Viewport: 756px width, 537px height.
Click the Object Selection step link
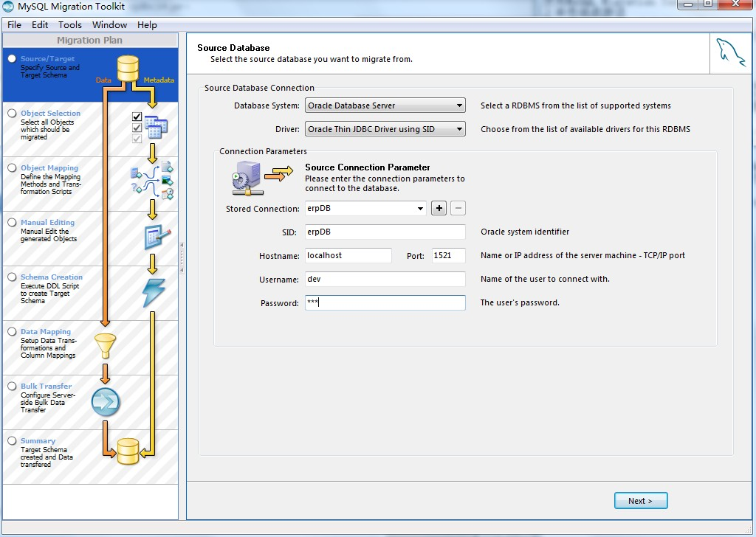(51, 113)
